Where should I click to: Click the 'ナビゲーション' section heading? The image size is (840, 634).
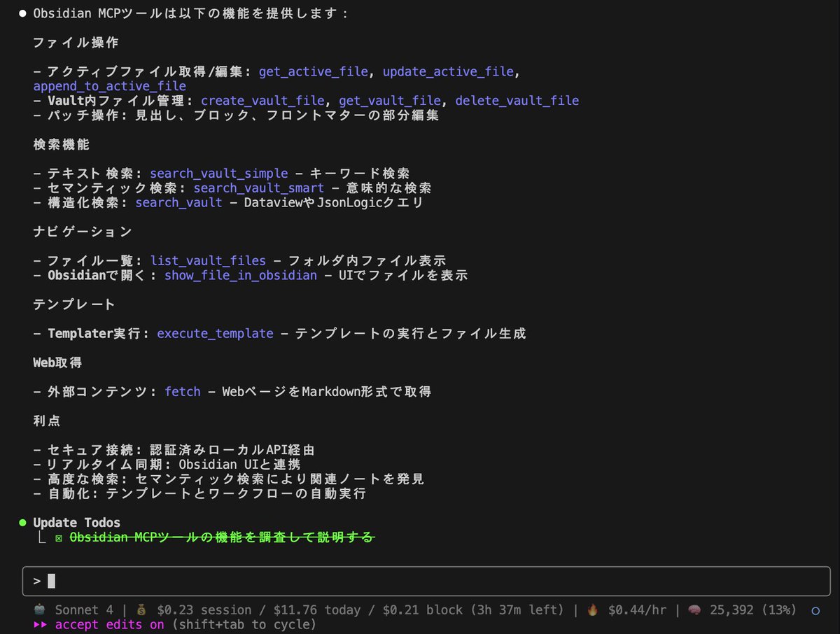point(83,232)
